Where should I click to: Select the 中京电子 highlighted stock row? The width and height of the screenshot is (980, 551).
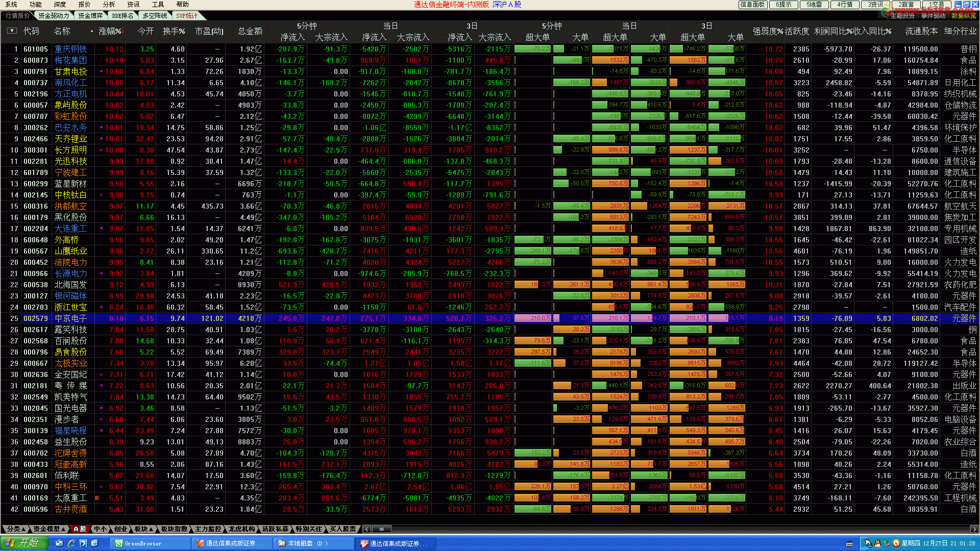coord(71,318)
